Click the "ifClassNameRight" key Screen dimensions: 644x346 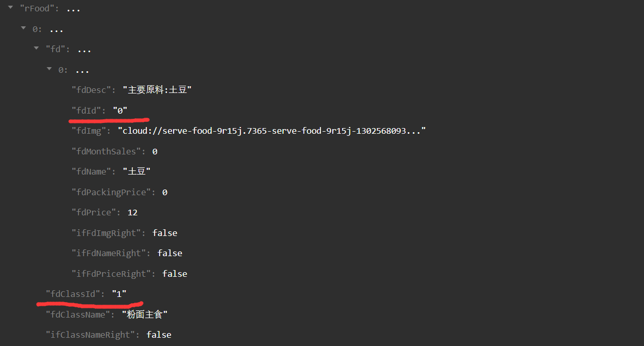[91, 335]
